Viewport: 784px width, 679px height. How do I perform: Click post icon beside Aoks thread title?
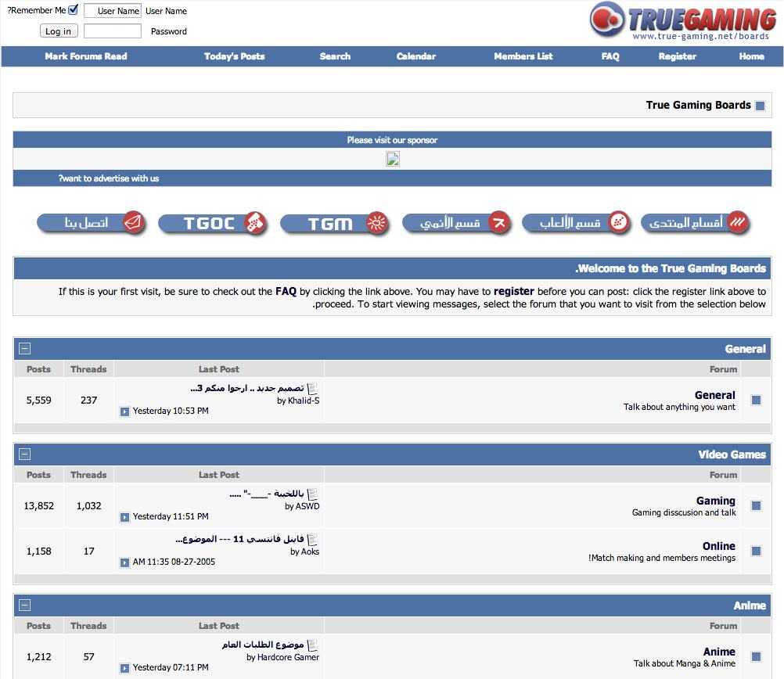tap(312, 540)
